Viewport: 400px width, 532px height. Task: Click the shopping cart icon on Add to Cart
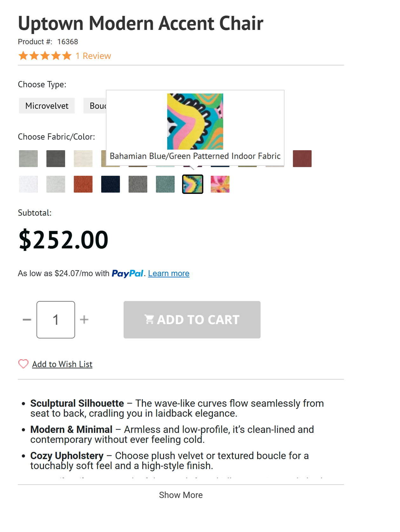pyautogui.click(x=149, y=319)
